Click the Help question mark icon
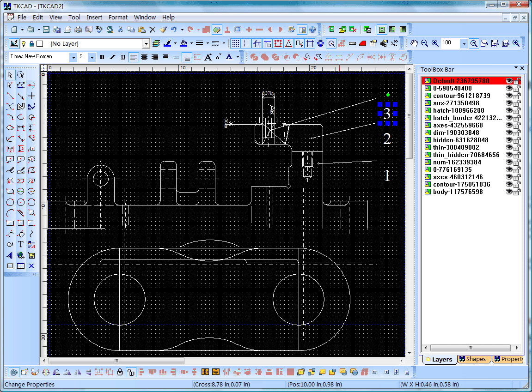Image resolution: width=532 pixels, height=392 pixels. (312, 30)
